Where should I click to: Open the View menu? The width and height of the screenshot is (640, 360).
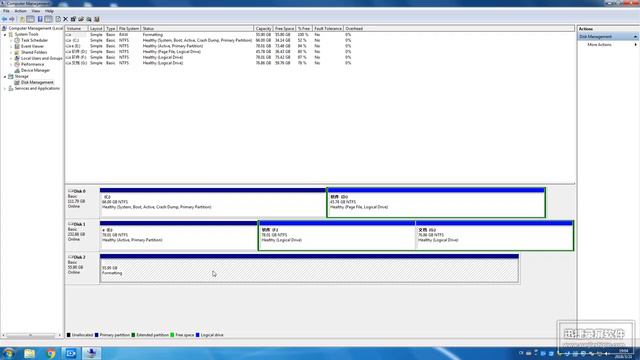pyautogui.click(x=36, y=11)
